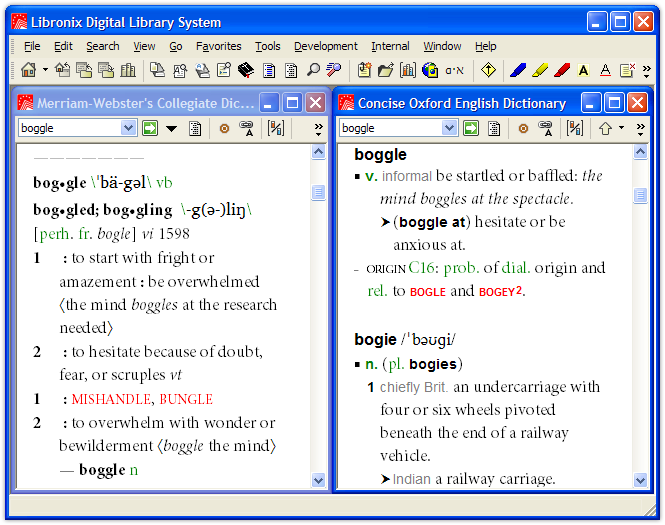
Task: Open the Favorites menu
Action: [x=218, y=46]
